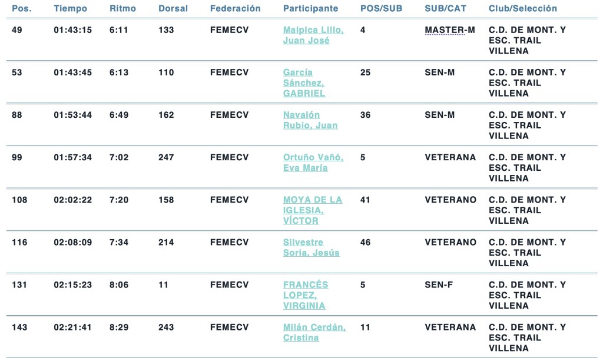
Task: Open Ortuño Vañó, Eva María profile link
Action: pos(313,163)
